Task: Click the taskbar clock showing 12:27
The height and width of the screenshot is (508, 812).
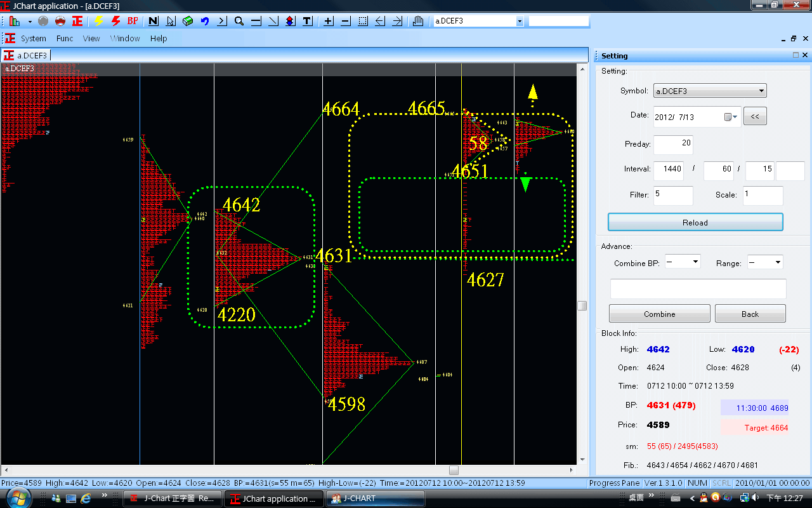Action: click(x=785, y=498)
